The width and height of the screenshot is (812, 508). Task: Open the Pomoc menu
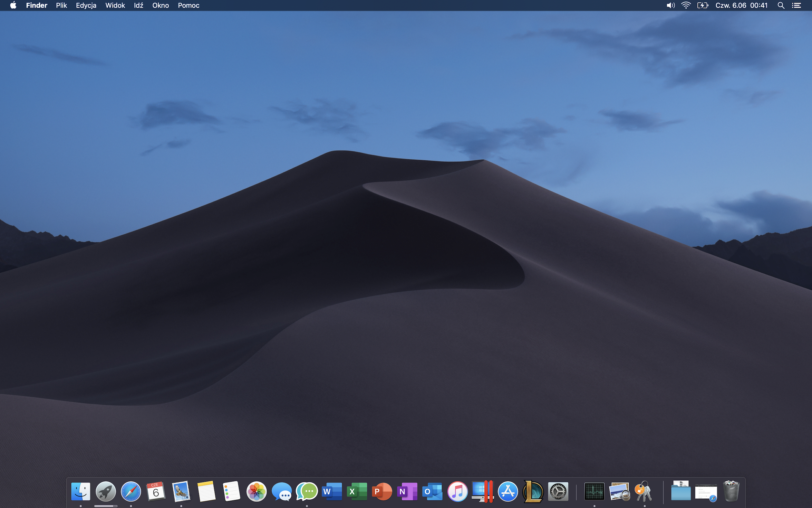pyautogui.click(x=188, y=5)
